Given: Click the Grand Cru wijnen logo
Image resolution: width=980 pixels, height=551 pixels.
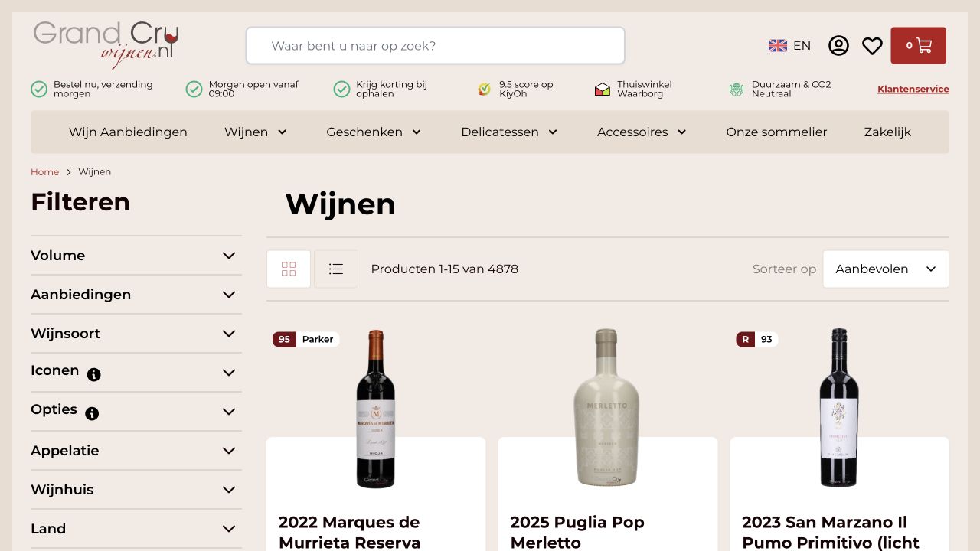Looking at the screenshot, I should (106, 45).
